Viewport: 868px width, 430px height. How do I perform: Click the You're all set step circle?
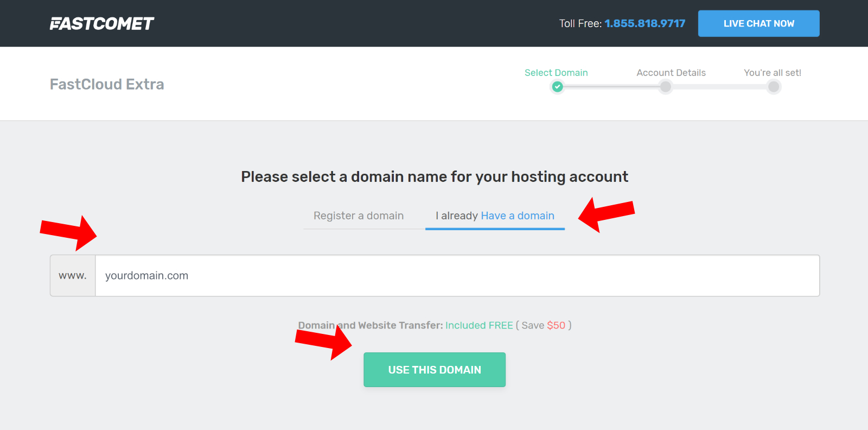click(774, 87)
